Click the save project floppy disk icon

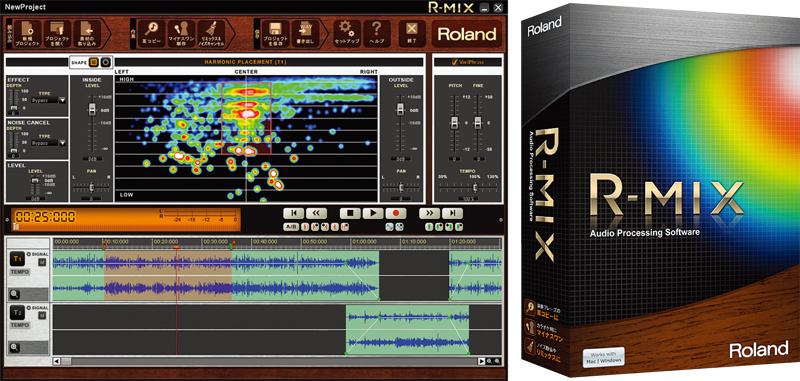point(276,34)
